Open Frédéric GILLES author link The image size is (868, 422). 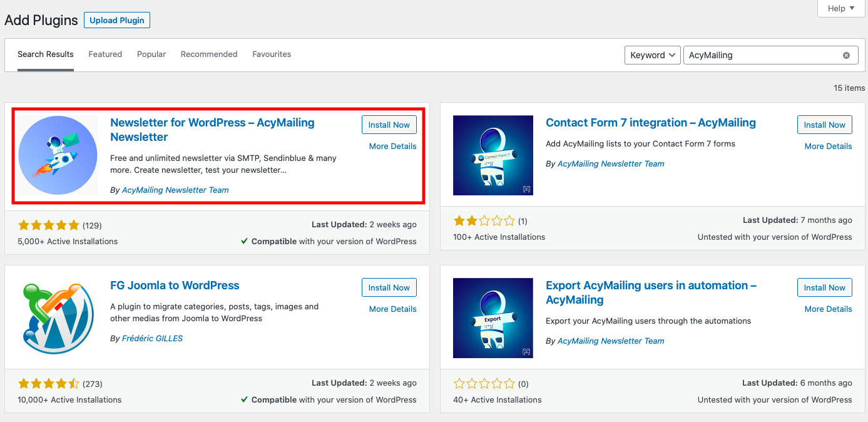[152, 338]
